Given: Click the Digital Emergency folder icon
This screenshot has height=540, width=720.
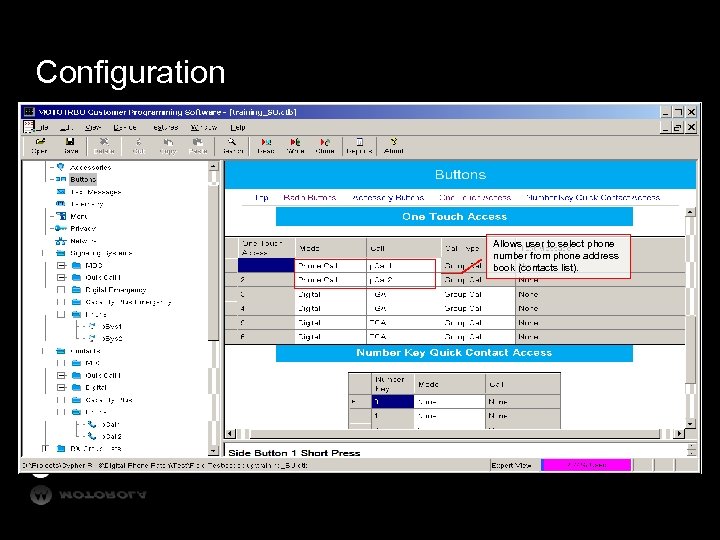Looking at the screenshot, I should (77, 290).
